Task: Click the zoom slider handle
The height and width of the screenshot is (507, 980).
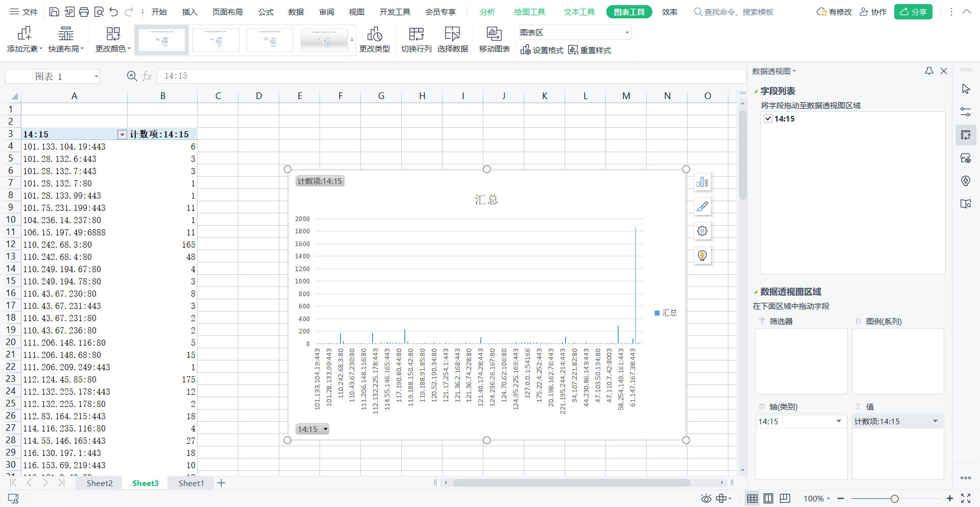Action: pos(894,499)
